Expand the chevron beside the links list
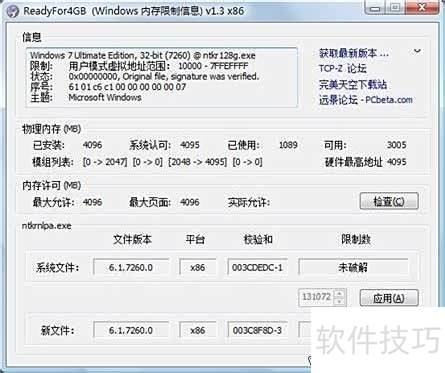 pyautogui.click(x=417, y=51)
